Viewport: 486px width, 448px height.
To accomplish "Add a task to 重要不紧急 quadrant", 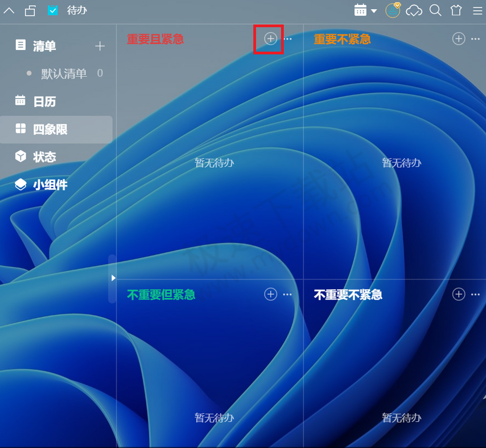I will click(458, 38).
